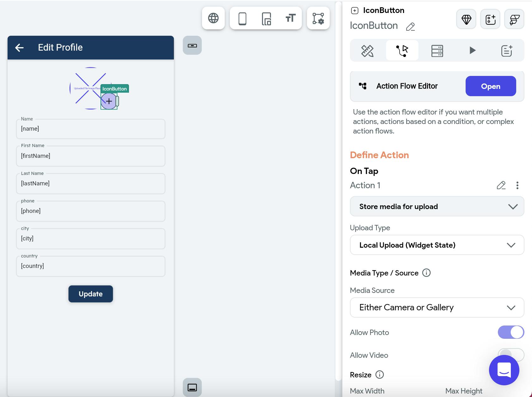The width and height of the screenshot is (532, 397).
Task: Open the Backend Query tab
Action: click(437, 51)
